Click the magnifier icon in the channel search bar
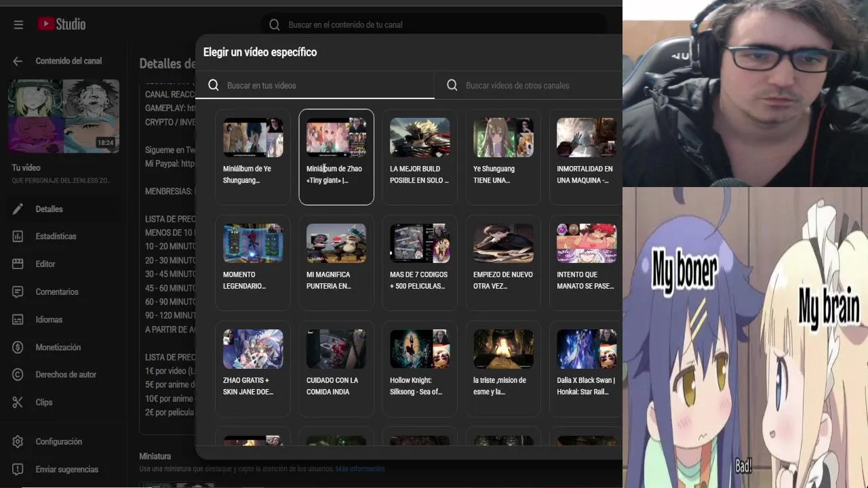 275,24
